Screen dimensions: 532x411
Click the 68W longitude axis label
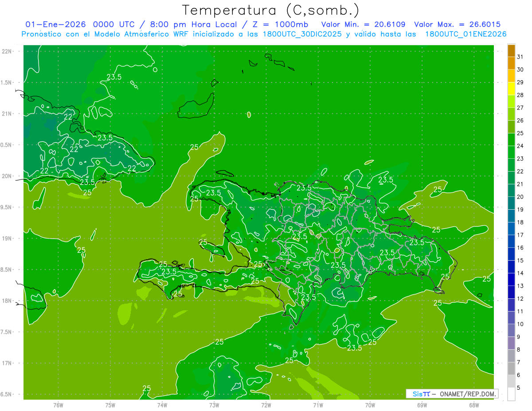(474, 405)
